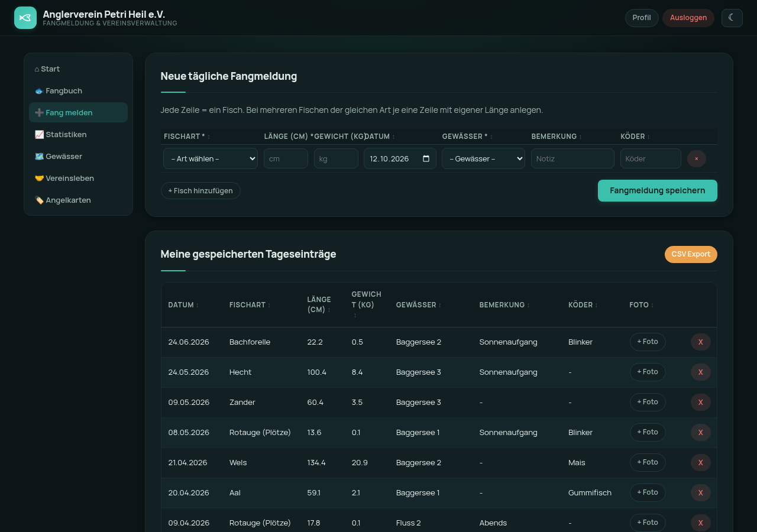Add photo to the Hecht entry

pos(648,372)
